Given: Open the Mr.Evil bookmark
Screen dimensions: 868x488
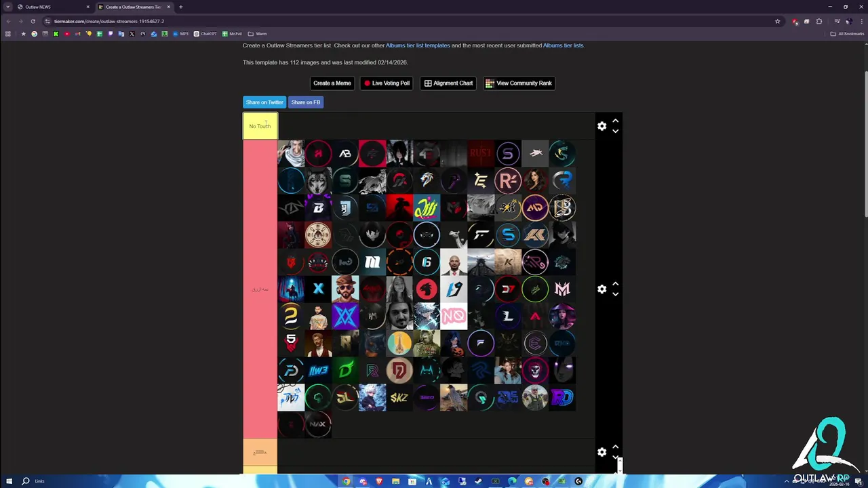Looking at the screenshot, I should click(232, 34).
